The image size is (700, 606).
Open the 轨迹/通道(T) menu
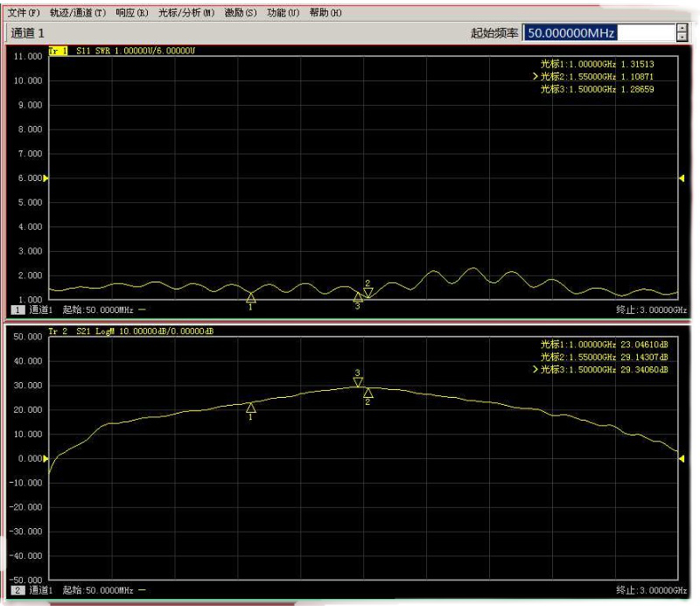click(x=77, y=13)
